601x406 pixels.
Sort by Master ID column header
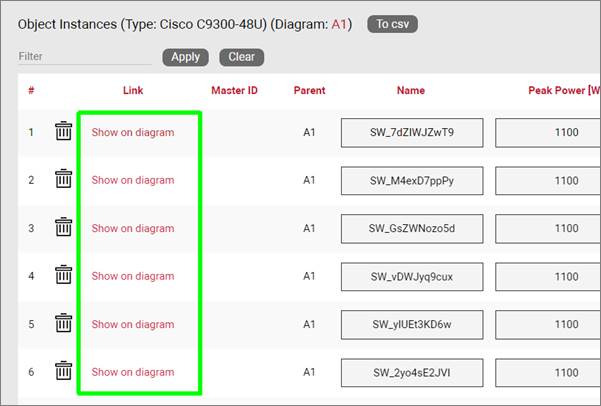coord(234,90)
